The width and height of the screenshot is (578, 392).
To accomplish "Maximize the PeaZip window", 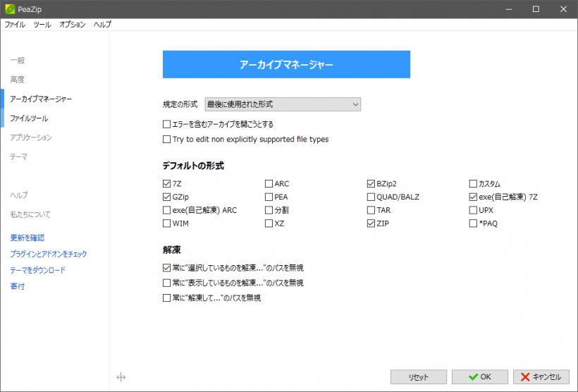I will point(536,9).
